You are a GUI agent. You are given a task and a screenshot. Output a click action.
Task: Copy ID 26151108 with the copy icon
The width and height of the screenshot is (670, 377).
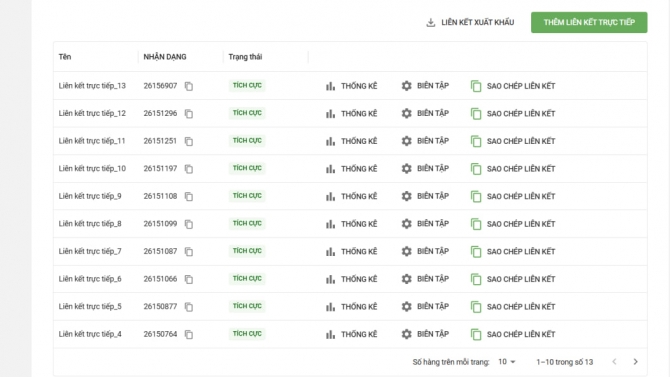coord(189,197)
